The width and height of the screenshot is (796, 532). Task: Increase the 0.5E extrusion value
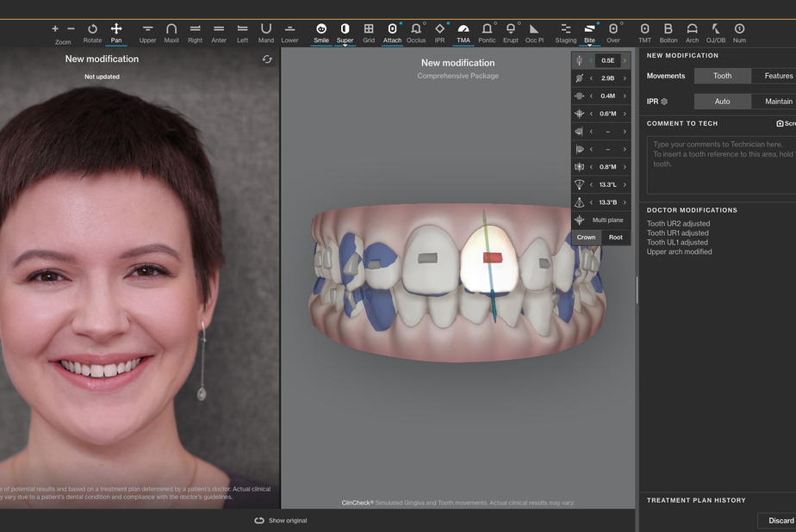point(625,61)
